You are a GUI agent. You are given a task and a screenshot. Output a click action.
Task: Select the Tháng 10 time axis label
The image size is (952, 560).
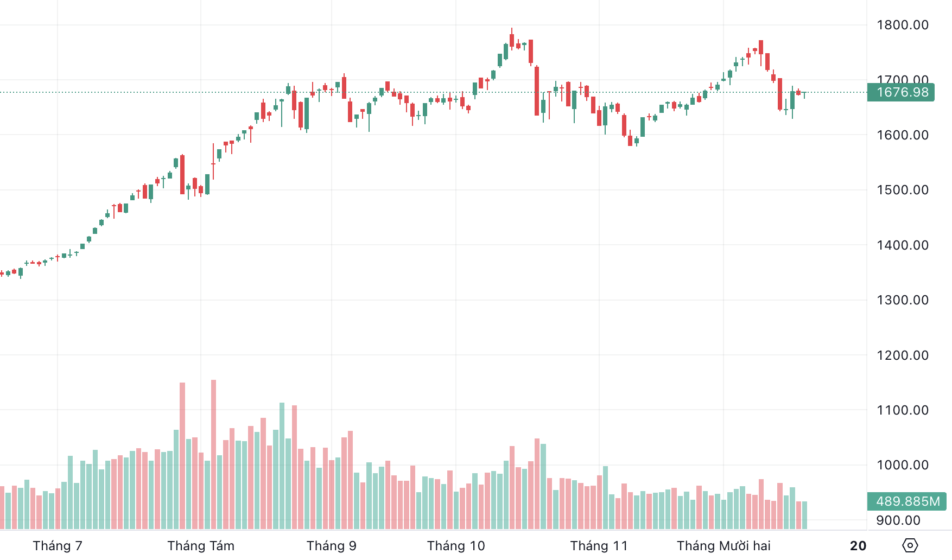(456, 546)
